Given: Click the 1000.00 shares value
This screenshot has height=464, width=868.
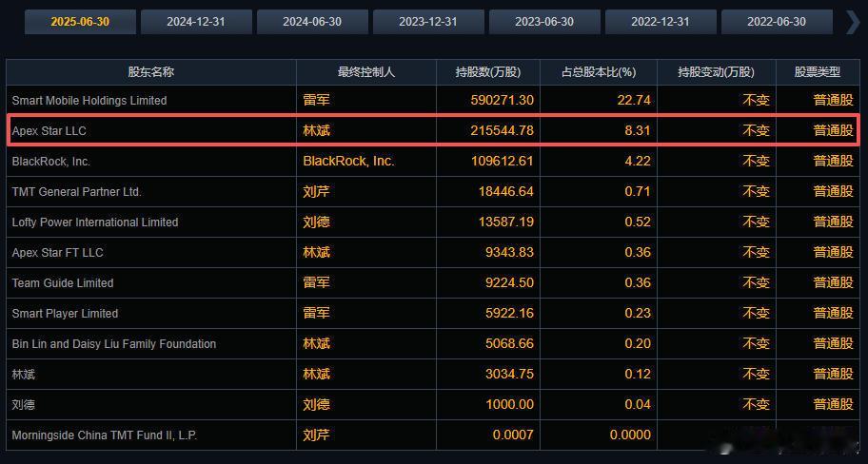Looking at the screenshot, I should [510, 404].
